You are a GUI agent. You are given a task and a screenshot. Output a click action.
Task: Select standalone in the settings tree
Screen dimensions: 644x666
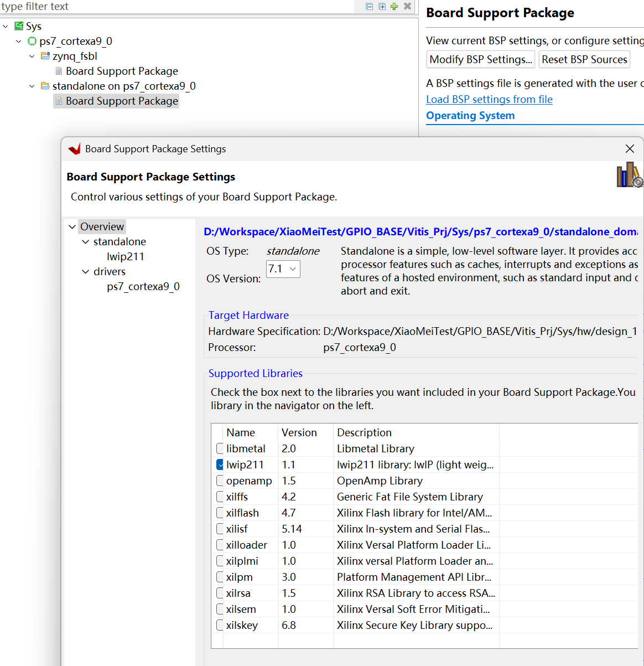[120, 241]
